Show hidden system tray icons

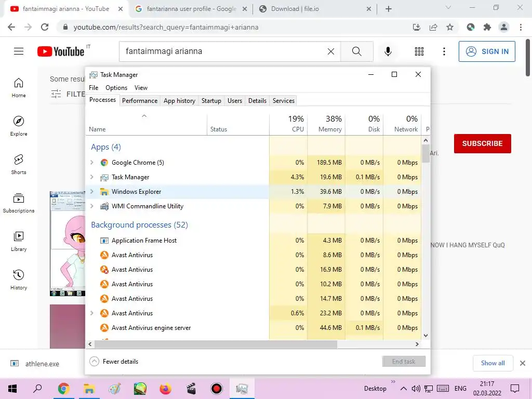[x=403, y=389]
